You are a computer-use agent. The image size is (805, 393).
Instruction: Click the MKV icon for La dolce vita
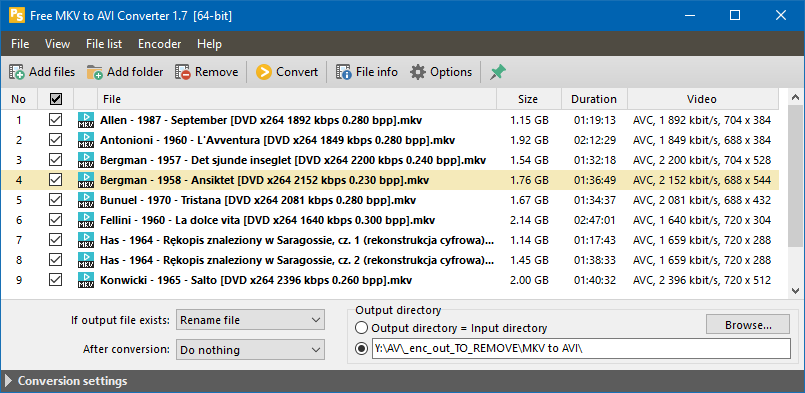point(86,220)
